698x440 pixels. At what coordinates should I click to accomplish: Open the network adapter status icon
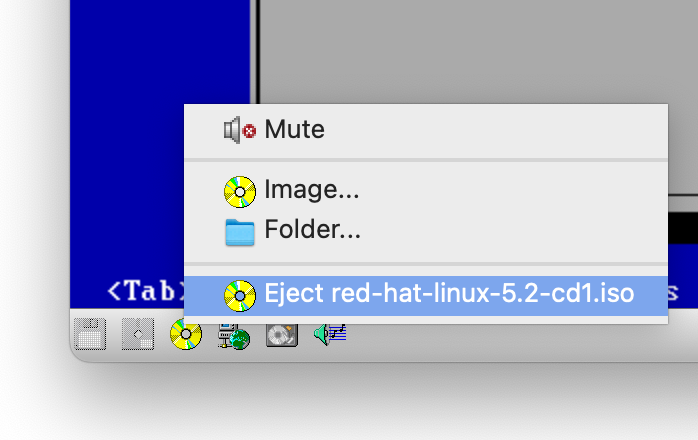(234, 336)
